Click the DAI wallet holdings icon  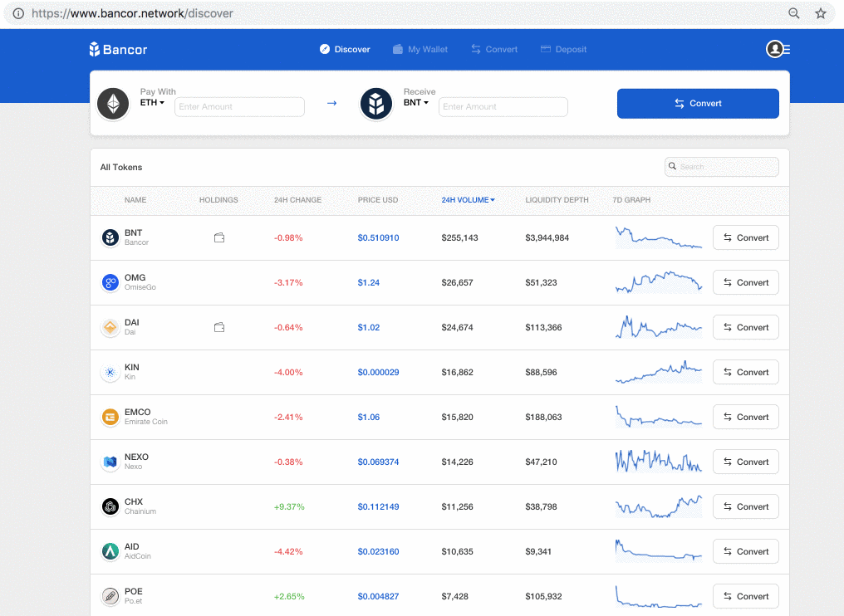click(219, 327)
